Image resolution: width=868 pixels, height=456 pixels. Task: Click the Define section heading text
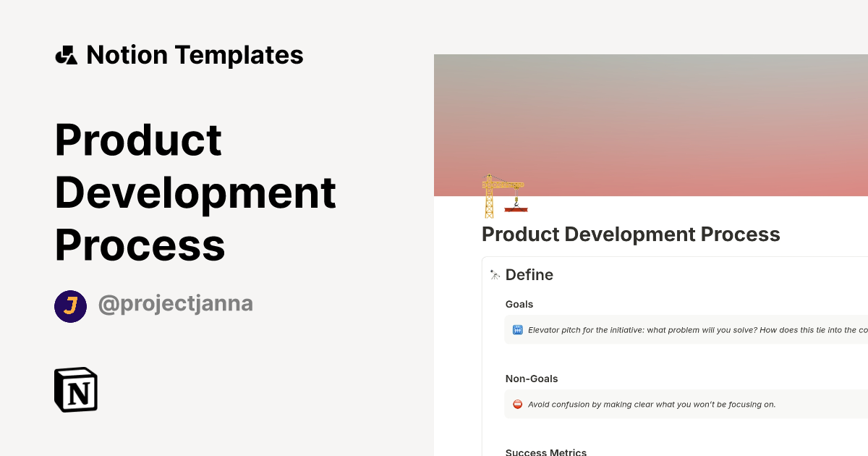[529, 274]
